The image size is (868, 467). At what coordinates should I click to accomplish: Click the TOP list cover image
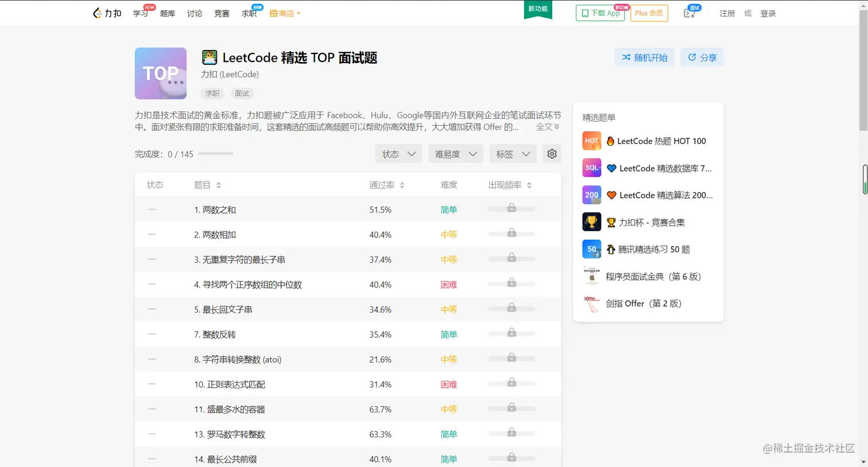(x=161, y=73)
